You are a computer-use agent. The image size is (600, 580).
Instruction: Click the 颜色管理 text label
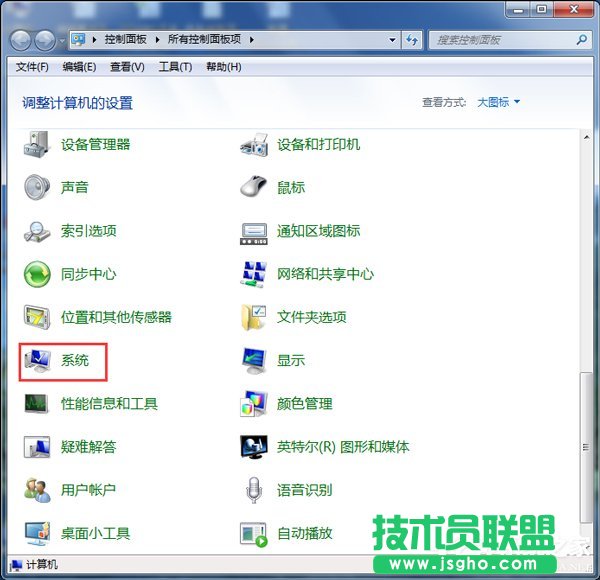[x=305, y=404]
